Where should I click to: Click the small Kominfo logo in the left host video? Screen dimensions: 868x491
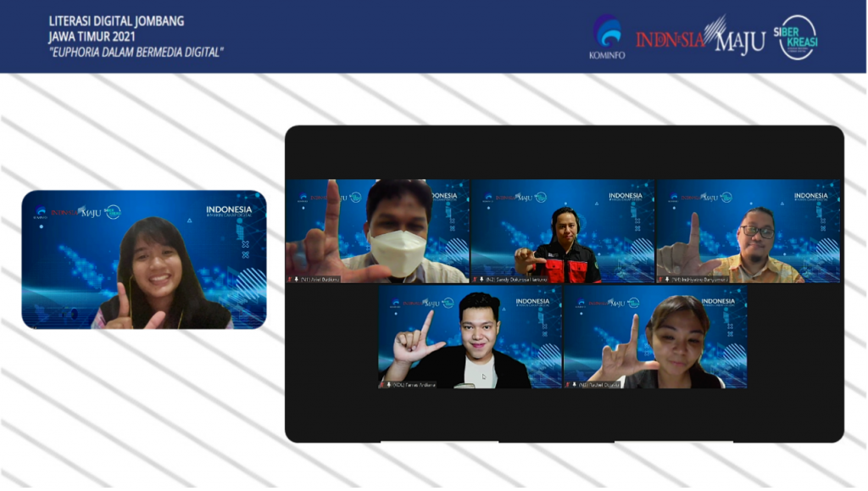[x=40, y=213]
